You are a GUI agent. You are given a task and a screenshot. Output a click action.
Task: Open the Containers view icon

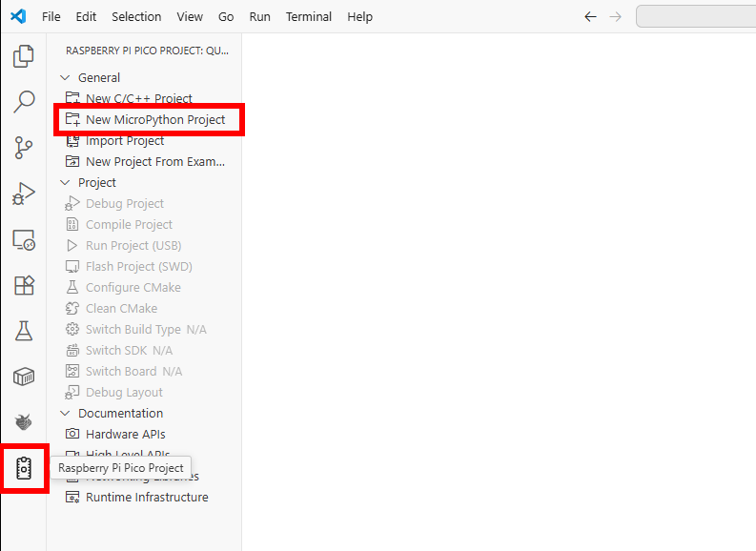pyautogui.click(x=23, y=377)
